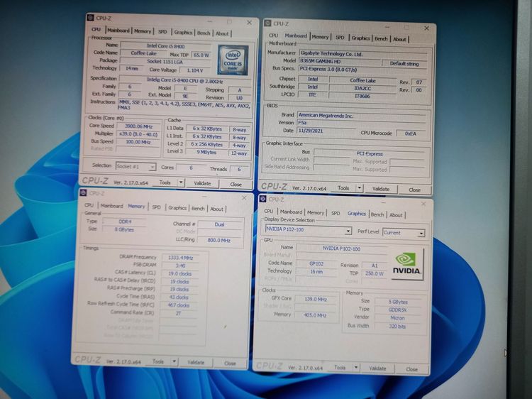532x399 pixels.
Task: Click the DRAM Frequency 1333.4 MHz value
Action: [181, 258]
